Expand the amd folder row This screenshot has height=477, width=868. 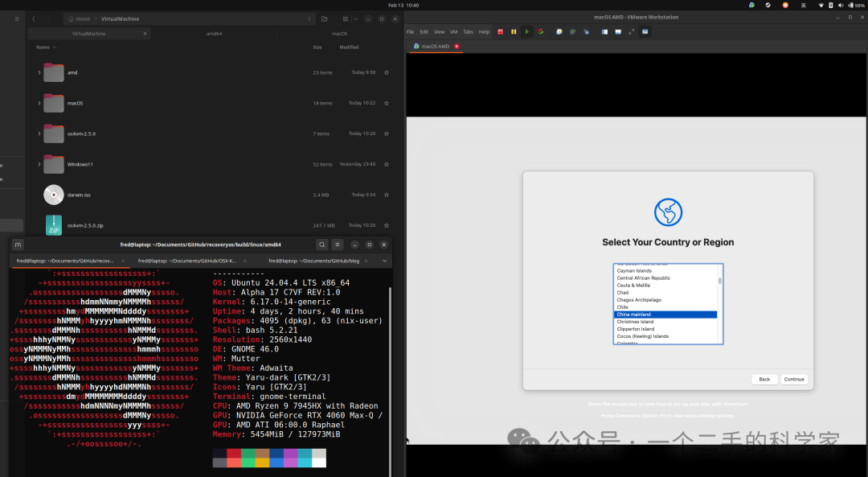pyautogui.click(x=39, y=72)
